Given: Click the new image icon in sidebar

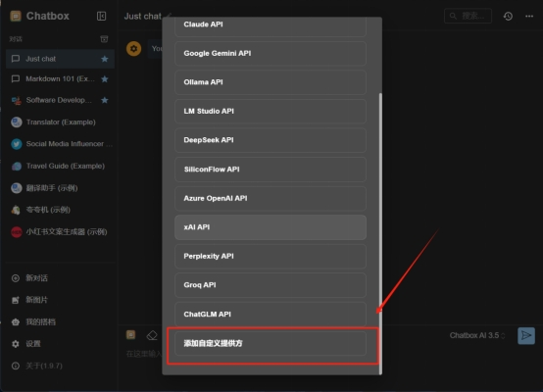Looking at the screenshot, I should point(16,300).
